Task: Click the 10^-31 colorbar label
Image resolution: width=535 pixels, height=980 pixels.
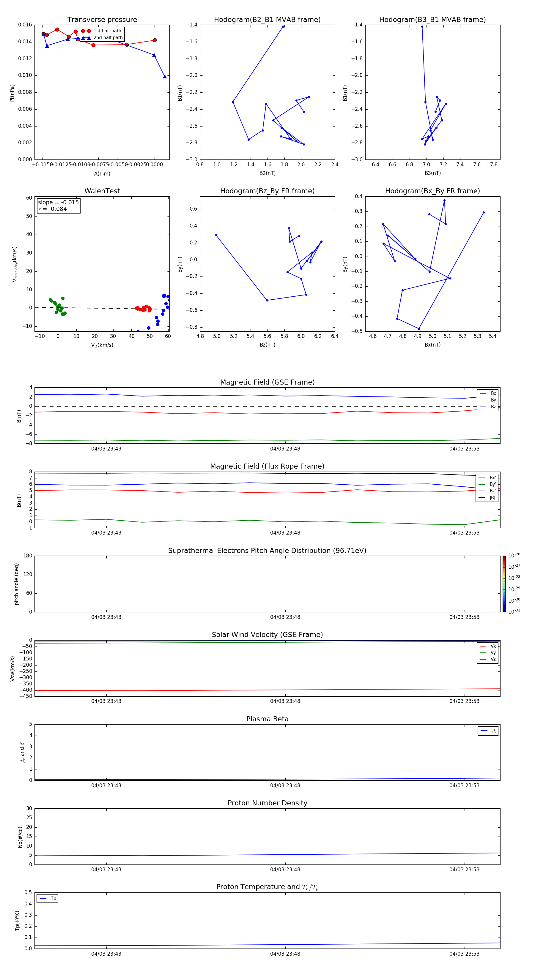Action: click(x=514, y=611)
